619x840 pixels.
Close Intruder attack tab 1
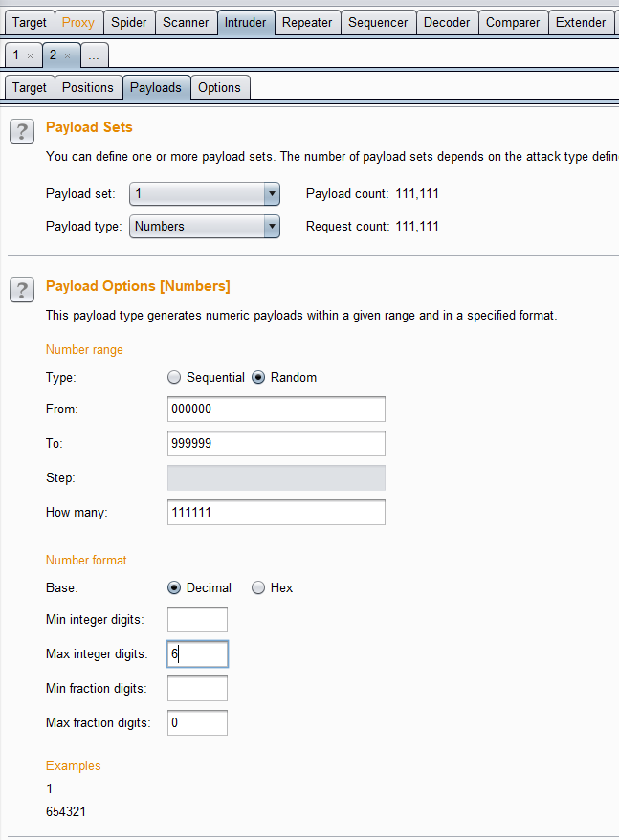pos(30,55)
